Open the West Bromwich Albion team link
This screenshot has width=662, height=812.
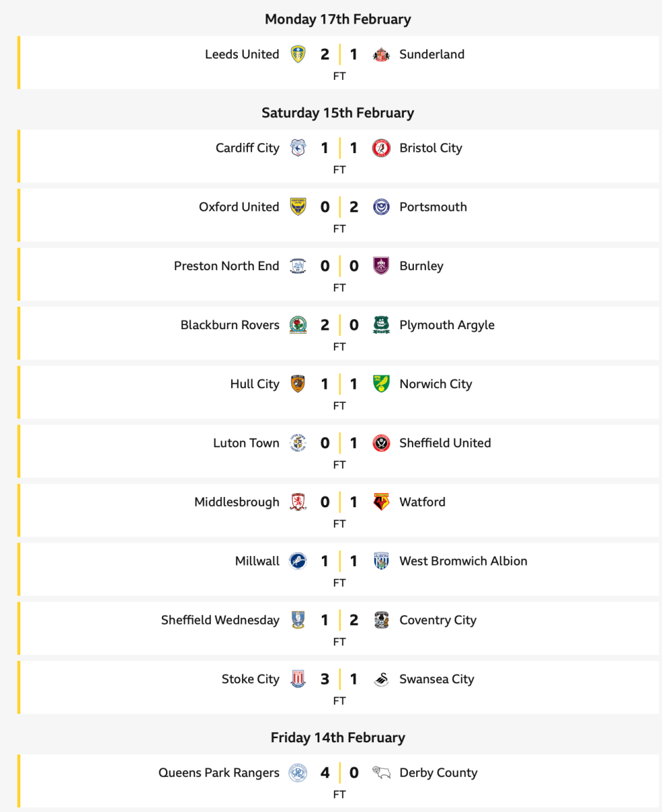point(463,561)
